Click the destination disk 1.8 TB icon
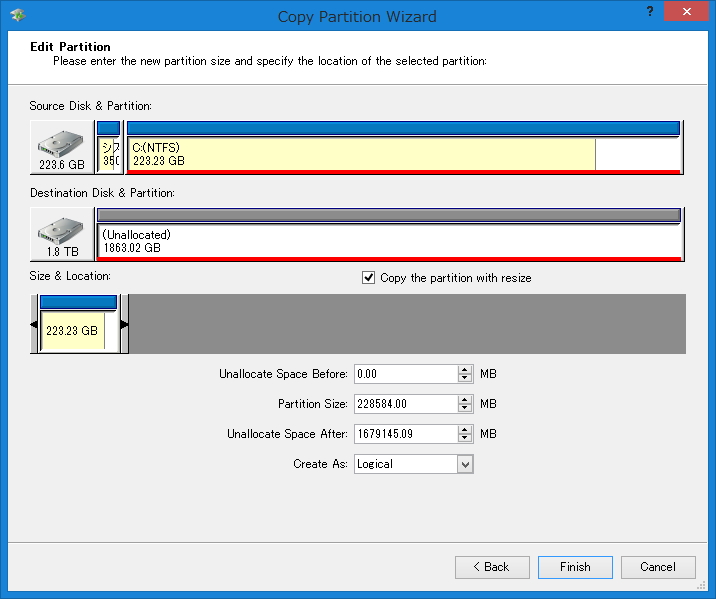 click(x=62, y=234)
